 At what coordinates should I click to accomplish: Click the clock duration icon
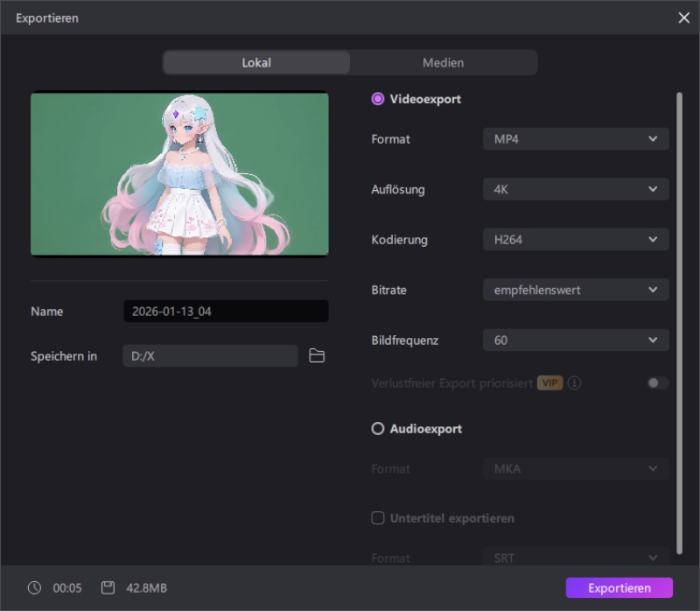(34, 588)
